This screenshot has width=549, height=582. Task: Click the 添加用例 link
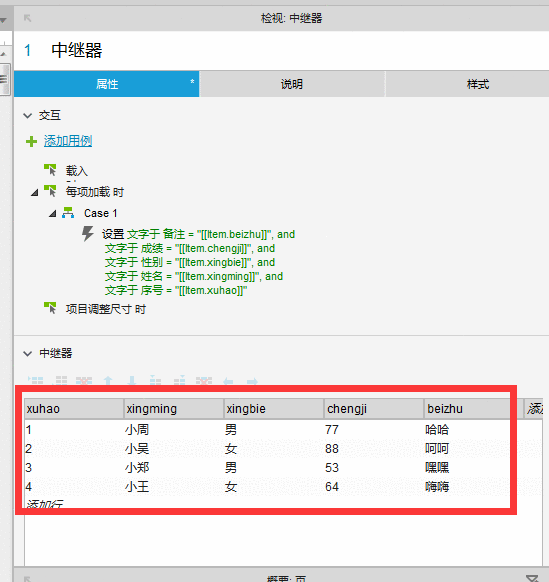pos(68,141)
